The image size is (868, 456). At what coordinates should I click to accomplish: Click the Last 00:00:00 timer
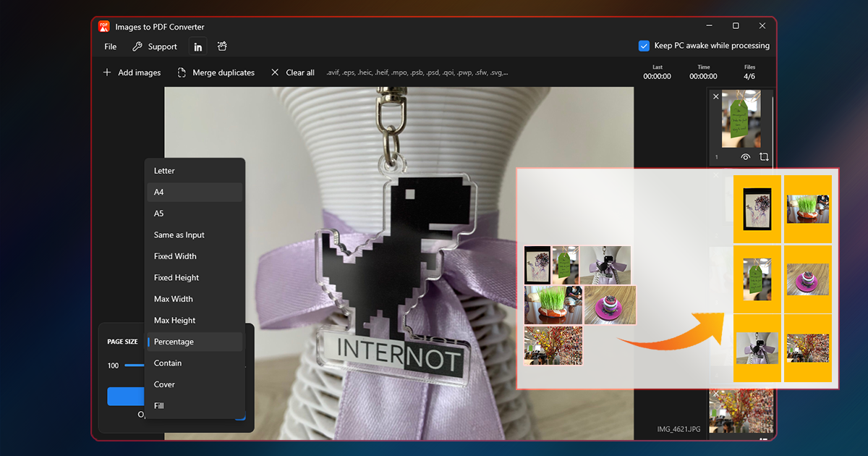tap(657, 72)
